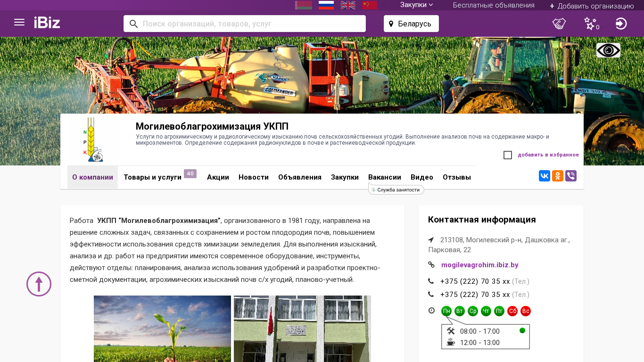Toggle the accessibility eye view icon
The width and height of the screenshot is (644, 362).
coord(608,50)
